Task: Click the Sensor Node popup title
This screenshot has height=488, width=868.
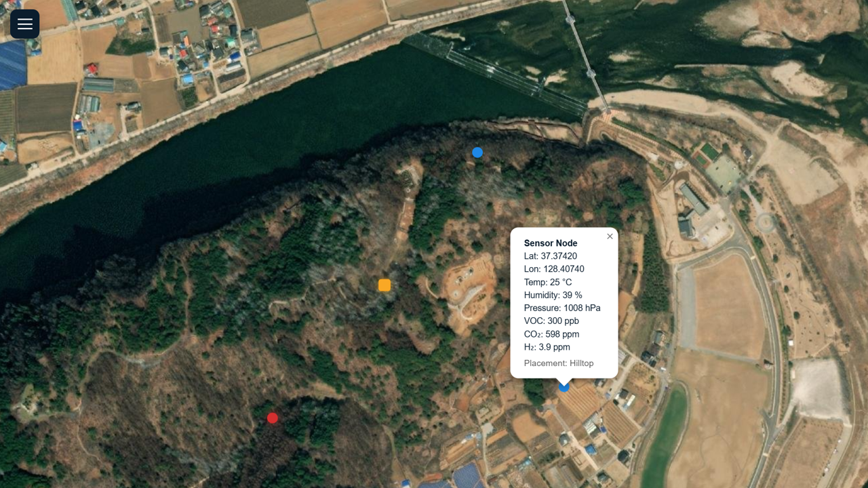Action: 551,243
